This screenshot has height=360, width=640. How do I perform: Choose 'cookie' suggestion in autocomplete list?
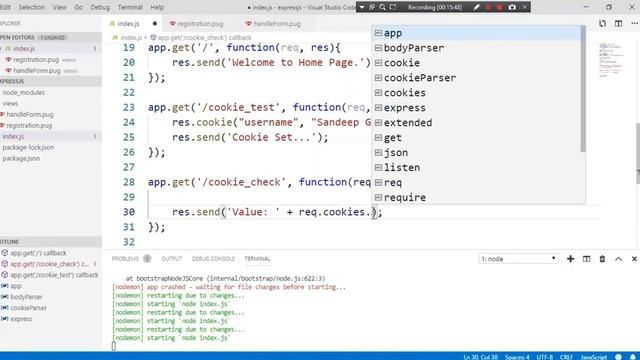(476, 63)
